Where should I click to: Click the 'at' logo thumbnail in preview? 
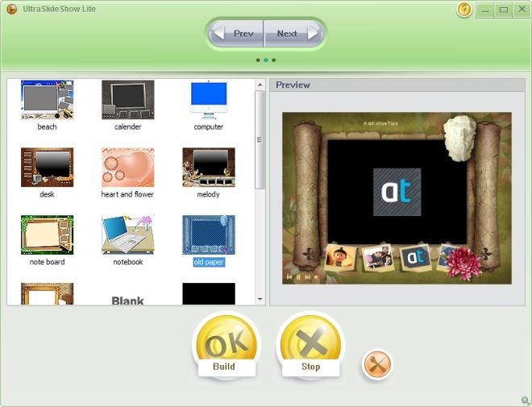[416, 257]
